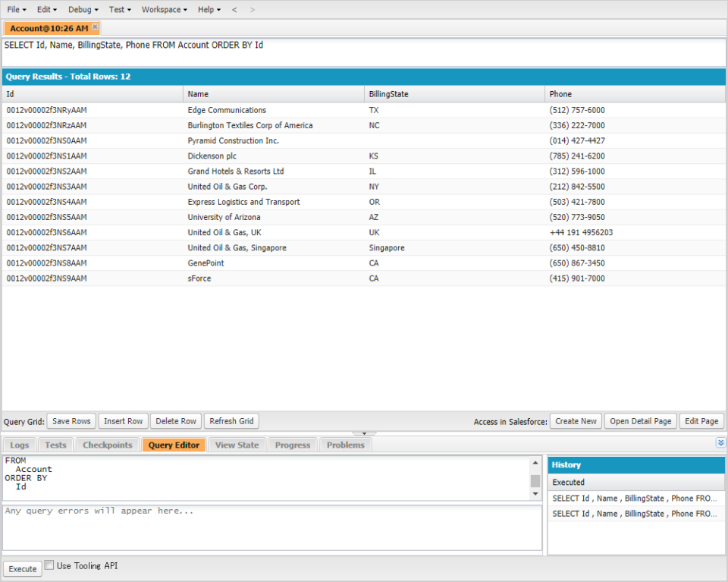Click the query editor scrollbar up arrow
728x582 pixels.
point(535,463)
